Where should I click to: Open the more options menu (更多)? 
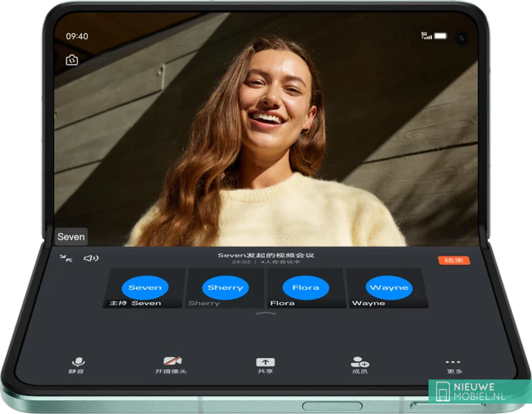pyautogui.click(x=453, y=364)
